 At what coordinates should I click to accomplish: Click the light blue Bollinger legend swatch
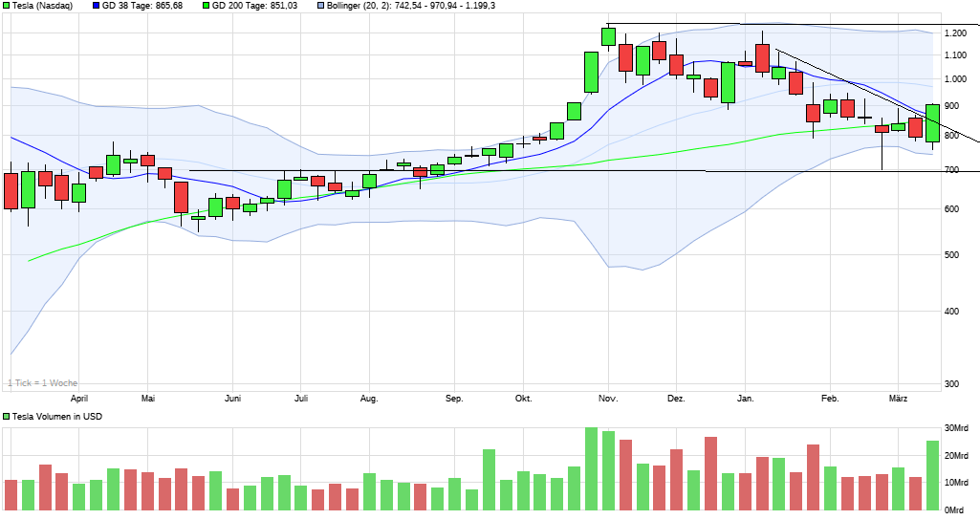point(321,6)
